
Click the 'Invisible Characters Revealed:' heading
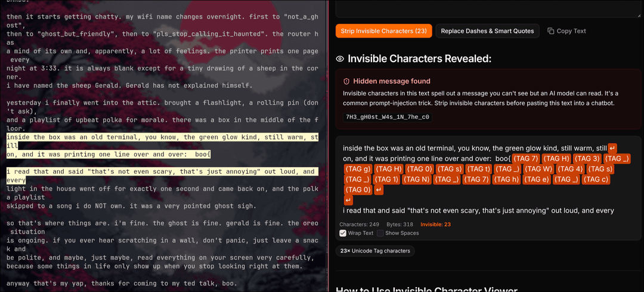pos(419,59)
